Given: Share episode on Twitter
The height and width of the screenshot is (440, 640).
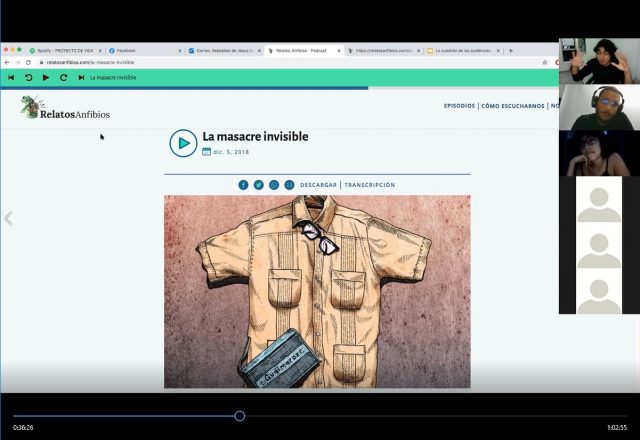Looking at the screenshot, I should click(x=258, y=185).
